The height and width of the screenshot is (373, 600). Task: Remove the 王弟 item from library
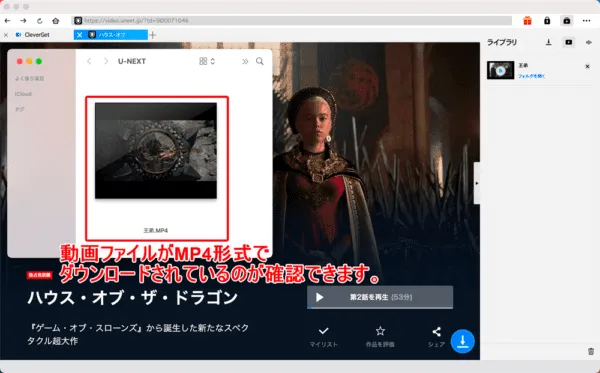[x=587, y=67]
